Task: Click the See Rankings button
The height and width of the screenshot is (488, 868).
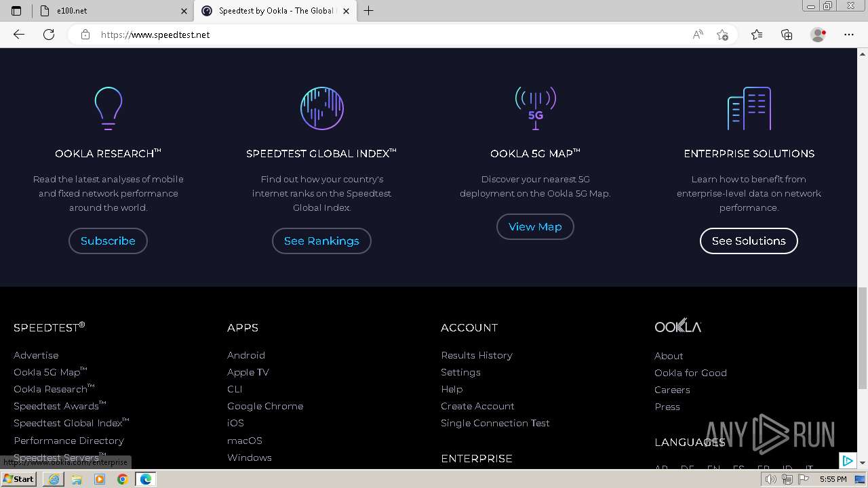Action: [321, 241]
